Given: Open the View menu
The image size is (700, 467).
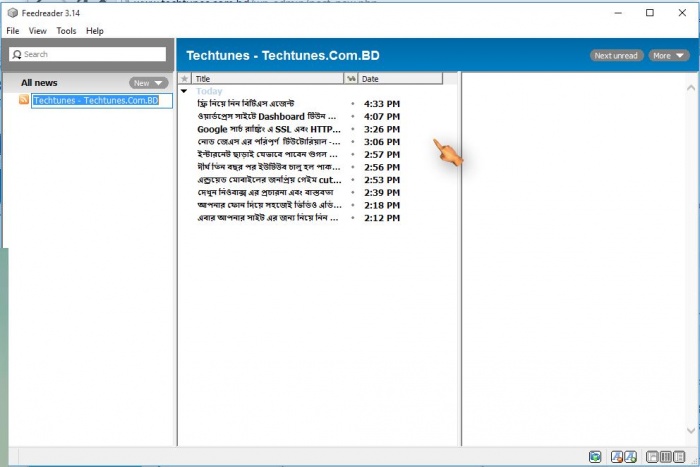Looking at the screenshot, I should pyautogui.click(x=38, y=31).
